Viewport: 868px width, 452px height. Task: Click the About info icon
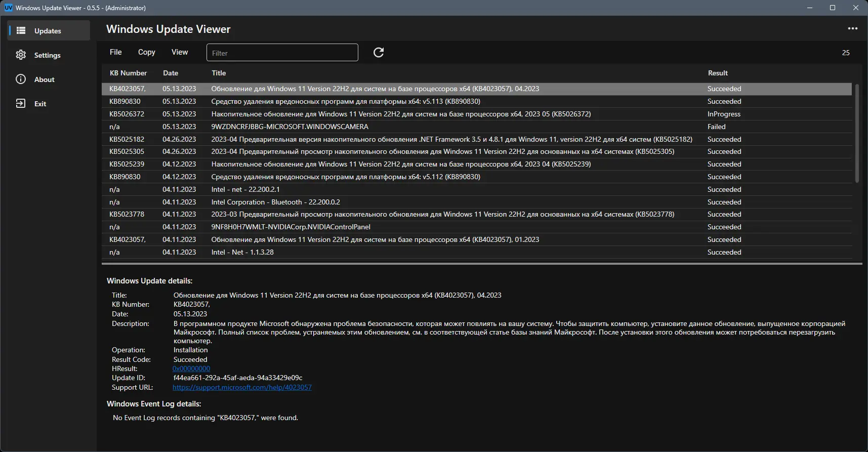tap(21, 79)
